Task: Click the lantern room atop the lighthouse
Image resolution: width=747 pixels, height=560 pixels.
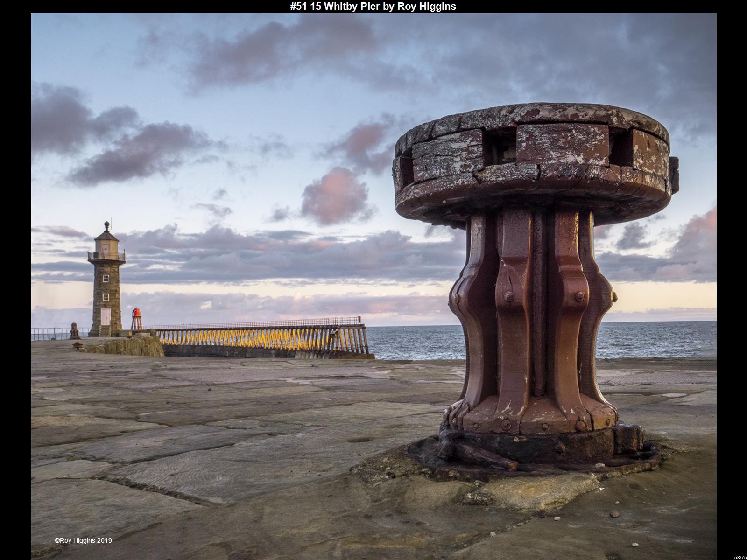Action: [107, 245]
